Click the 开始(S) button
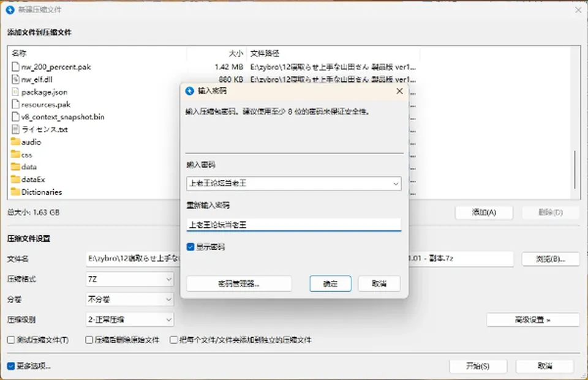Screen dimensions: 588x380 pyautogui.click(x=478, y=366)
